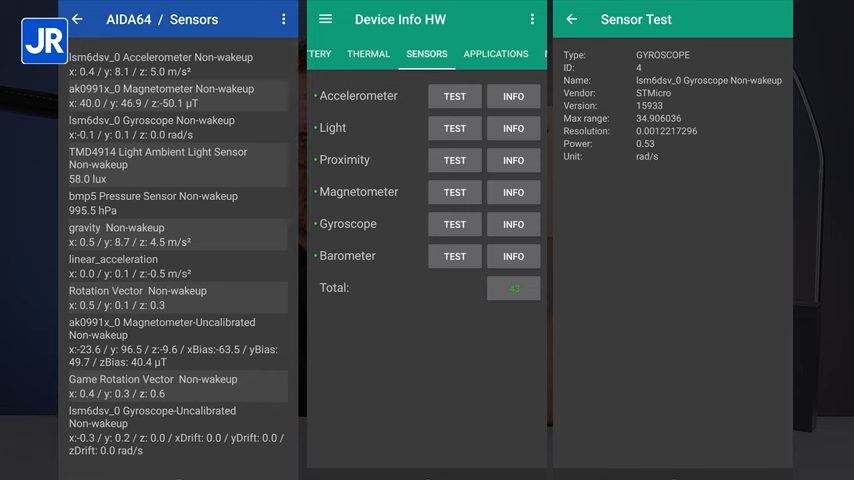
Task: Switch to the THERMAL tab
Action: (x=368, y=54)
